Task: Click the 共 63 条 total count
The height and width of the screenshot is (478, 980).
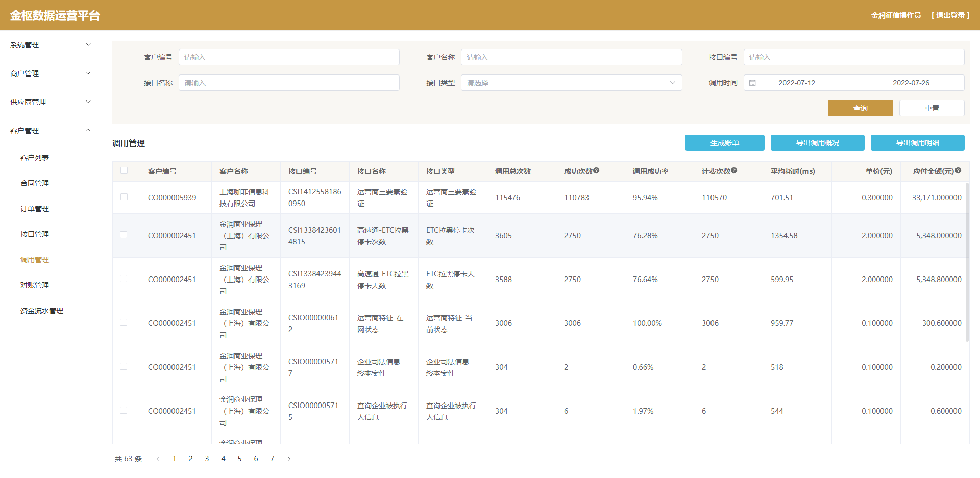Action: point(128,459)
